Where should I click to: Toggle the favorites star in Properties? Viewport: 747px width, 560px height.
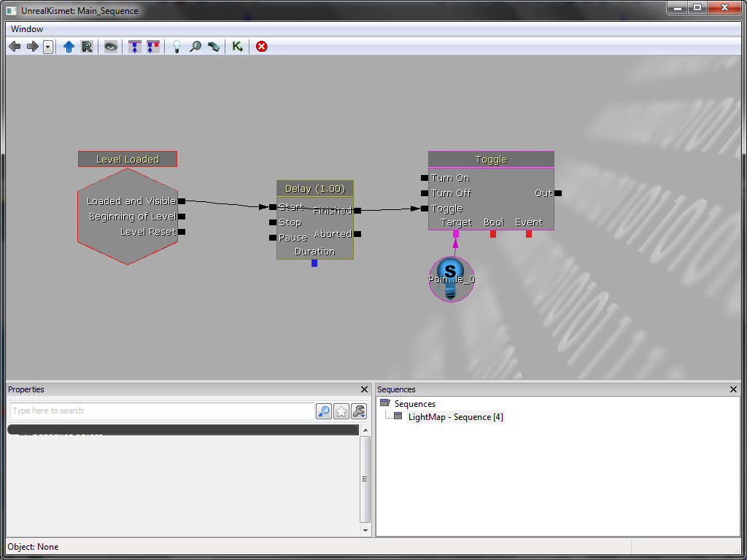[341, 411]
